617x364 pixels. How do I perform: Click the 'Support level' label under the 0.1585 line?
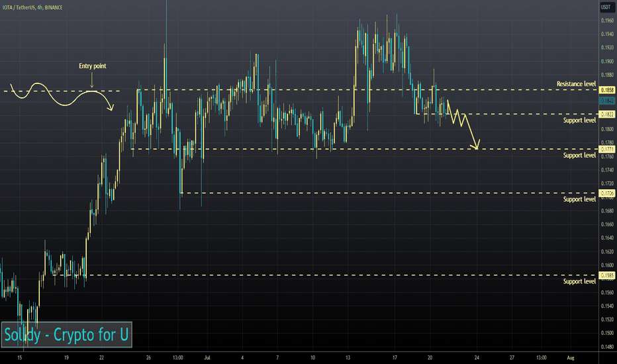pyautogui.click(x=579, y=281)
